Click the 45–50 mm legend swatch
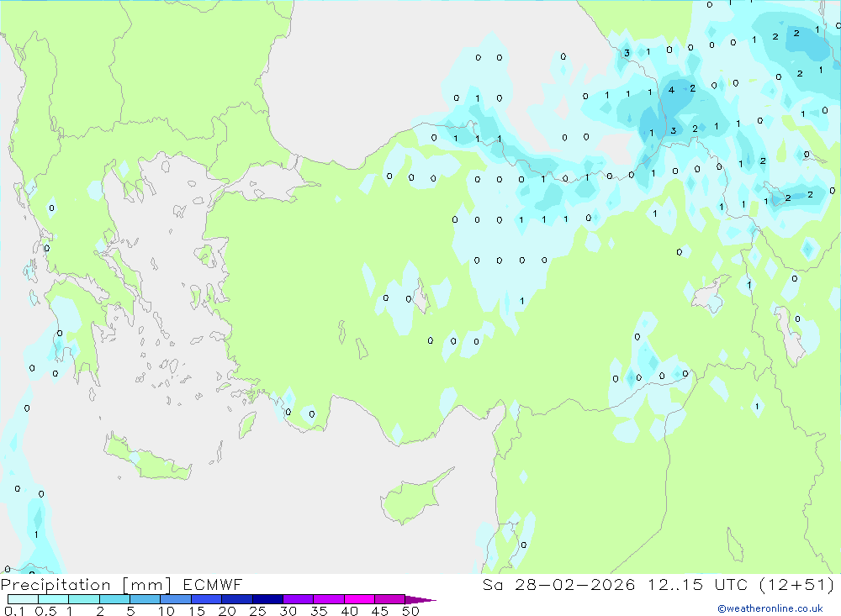Image resolution: width=841 pixels, height=616 pixels. click(x=390, y=599)
